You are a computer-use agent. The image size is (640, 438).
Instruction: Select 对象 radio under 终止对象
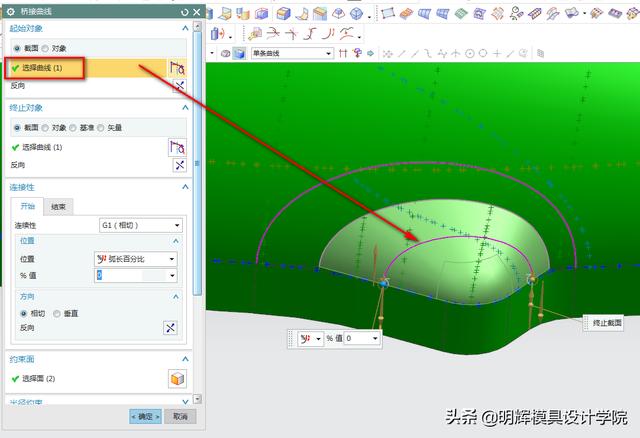tap(45, 128)
